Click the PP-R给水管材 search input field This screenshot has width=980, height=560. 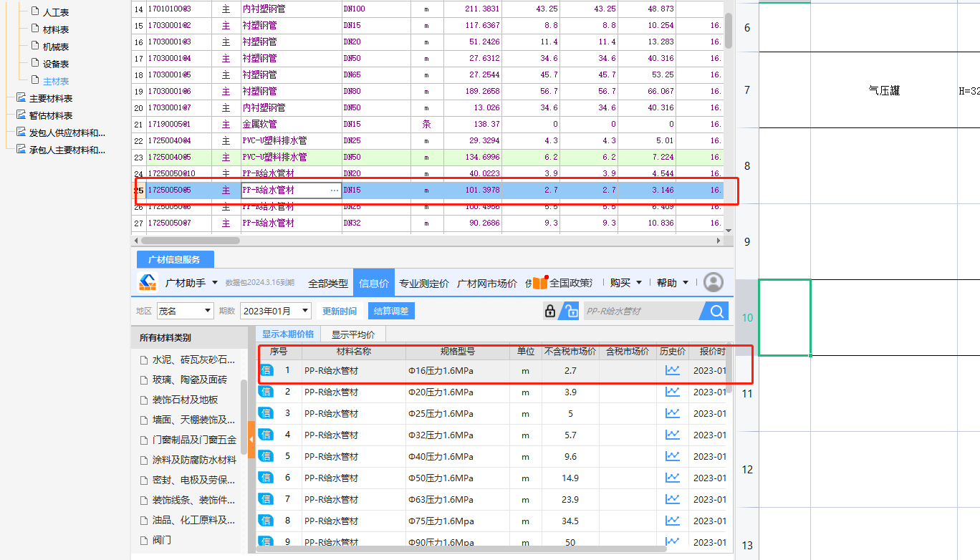(643, 311)
